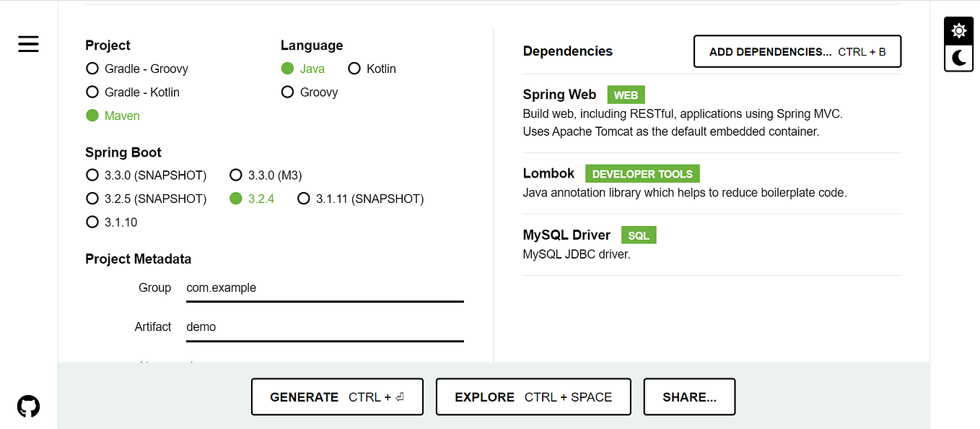Screen dimensions: 980x429
Task: Open the GitHub repository icon
Action: pos(28,406)
